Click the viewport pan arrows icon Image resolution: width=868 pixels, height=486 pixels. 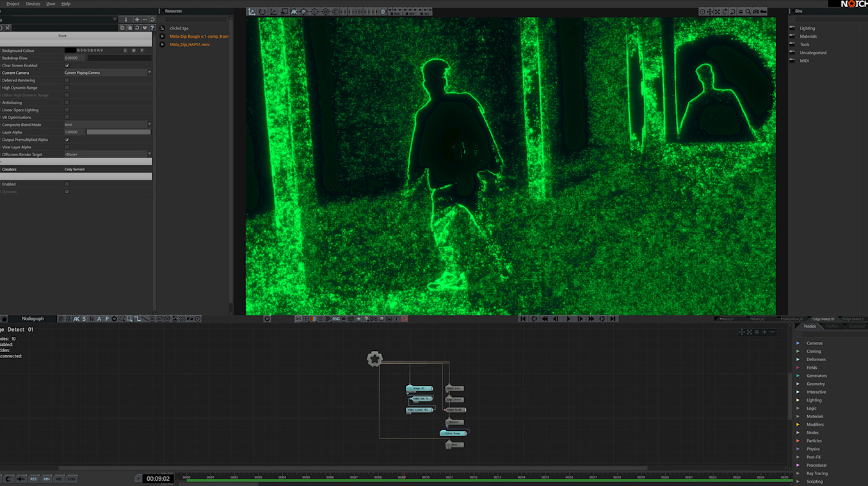tap(710, 12)
